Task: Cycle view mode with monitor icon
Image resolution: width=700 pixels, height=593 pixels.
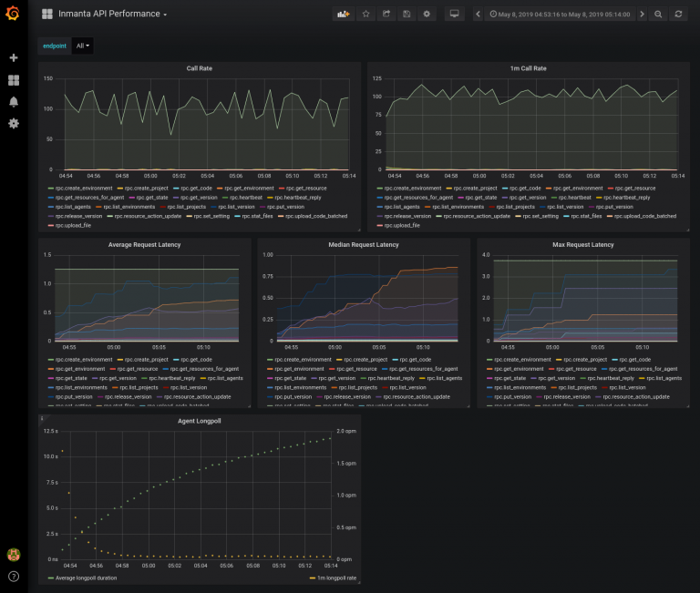Action: (454, 14)
